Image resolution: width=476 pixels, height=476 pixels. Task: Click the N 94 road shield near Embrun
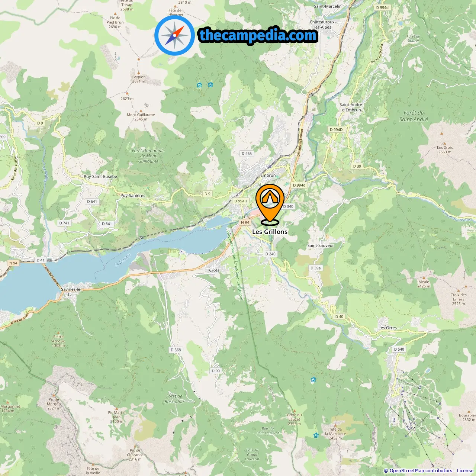click(x=245, y=222)
